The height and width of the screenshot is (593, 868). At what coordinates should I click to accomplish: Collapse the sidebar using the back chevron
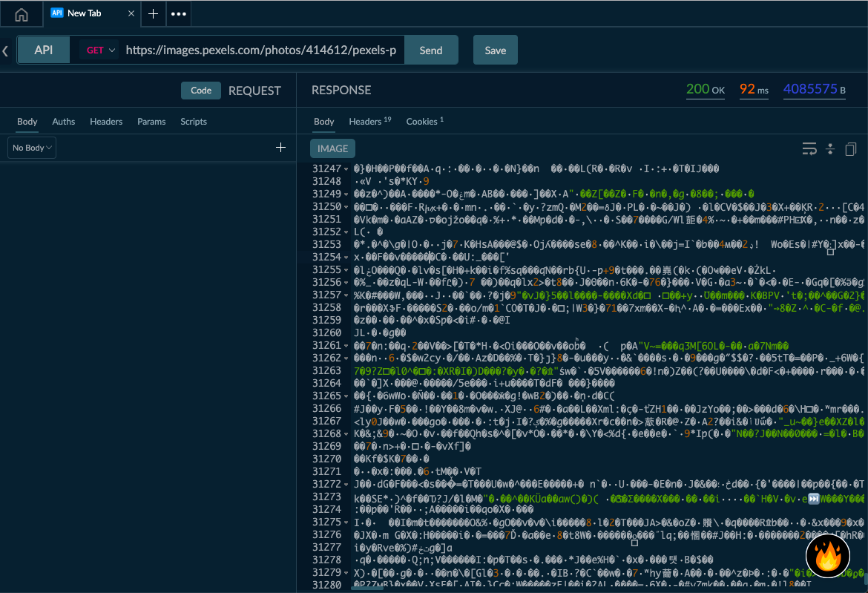pos(7,50)
